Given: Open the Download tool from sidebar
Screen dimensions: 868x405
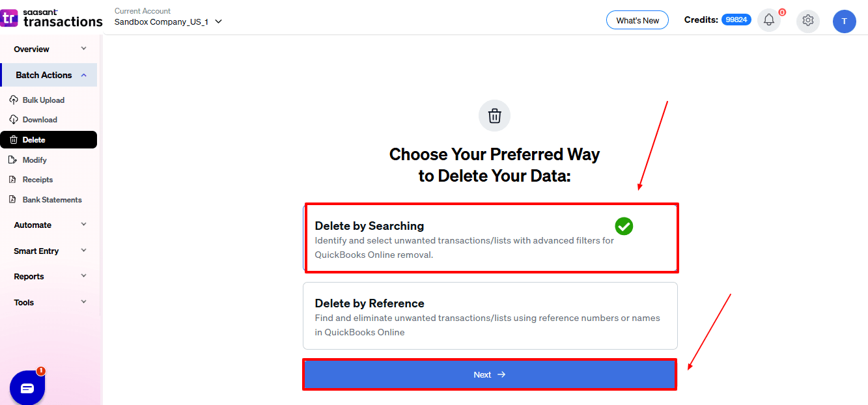Looking at the screenshot, I should 14,119.
